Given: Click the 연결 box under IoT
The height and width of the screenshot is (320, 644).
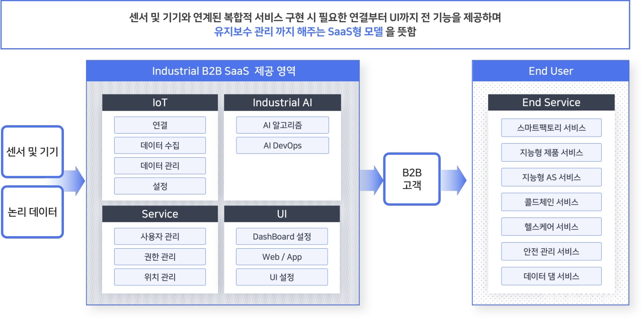Looking at the screenshot, I should (160, 125).
